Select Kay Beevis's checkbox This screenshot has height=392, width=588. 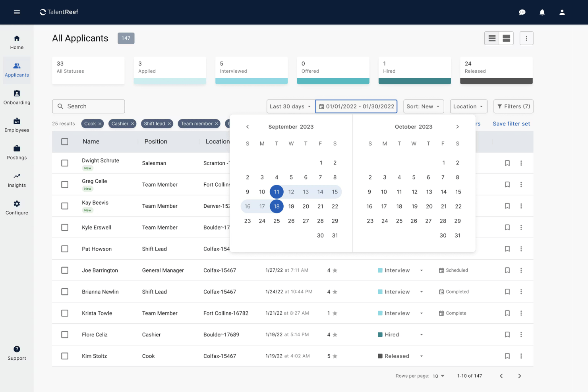65,206
